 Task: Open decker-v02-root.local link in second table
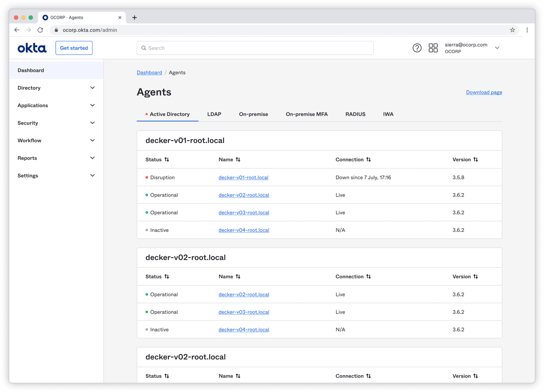pos(243,294)
